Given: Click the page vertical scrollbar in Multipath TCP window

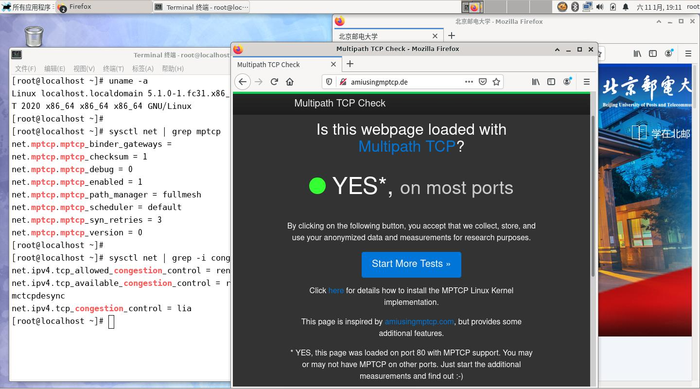Looking at the screenshot, I should [x=593, y=196].
